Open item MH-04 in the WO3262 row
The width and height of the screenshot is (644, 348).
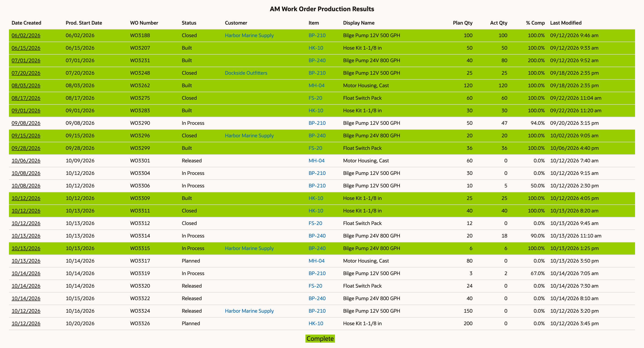click(x=316, y=85)
